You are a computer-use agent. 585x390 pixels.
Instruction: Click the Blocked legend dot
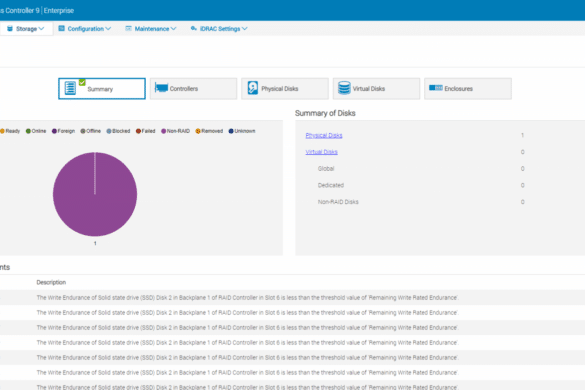click(x=109, y=131)
